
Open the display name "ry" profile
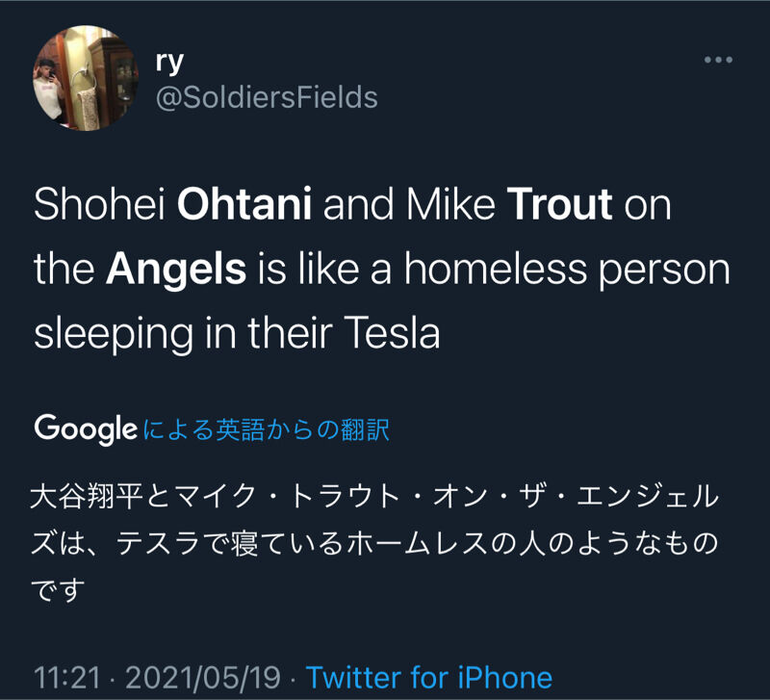click(169, 60)
